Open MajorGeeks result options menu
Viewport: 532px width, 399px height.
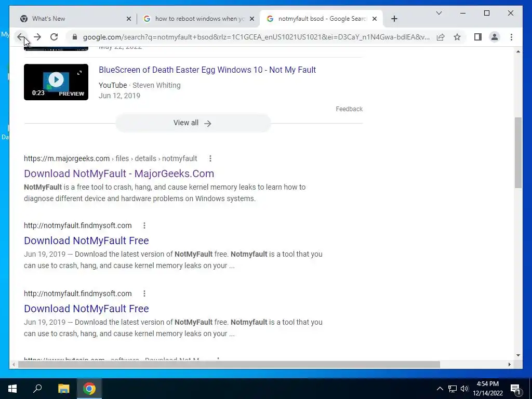tap(210, 158)
